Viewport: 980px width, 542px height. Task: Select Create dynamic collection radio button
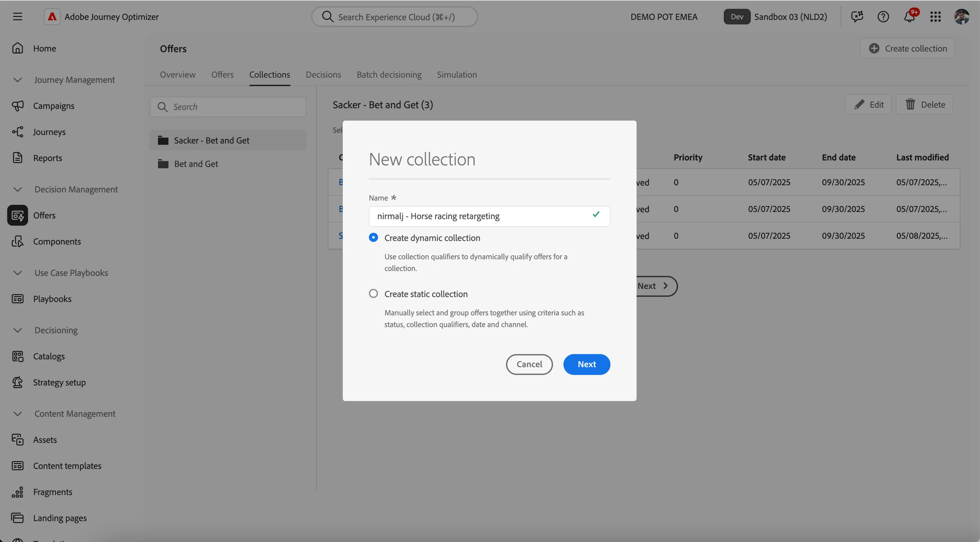(373, 237)
